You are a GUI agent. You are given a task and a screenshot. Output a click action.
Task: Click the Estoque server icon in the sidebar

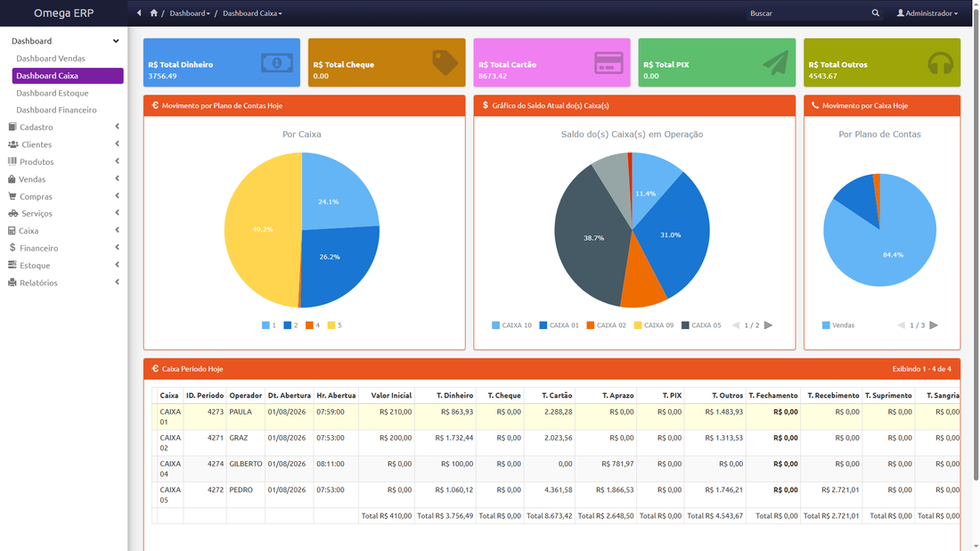point(12,265)
